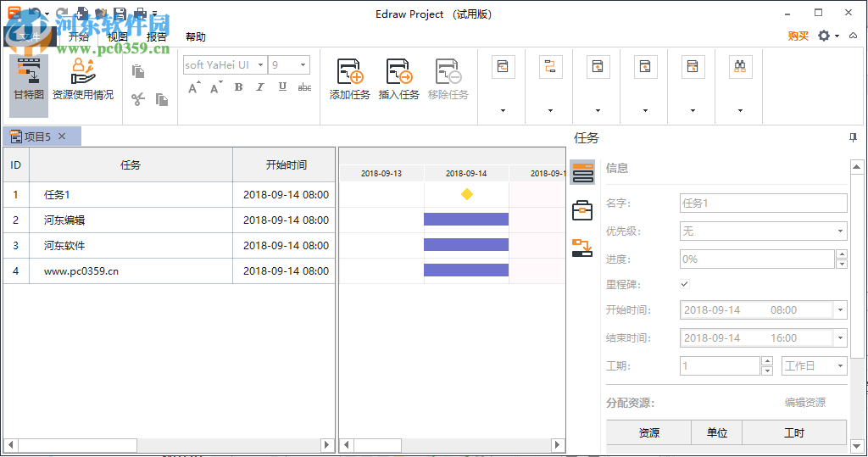Expand the arrow under the binoculars group

click(x=740, y=111)
